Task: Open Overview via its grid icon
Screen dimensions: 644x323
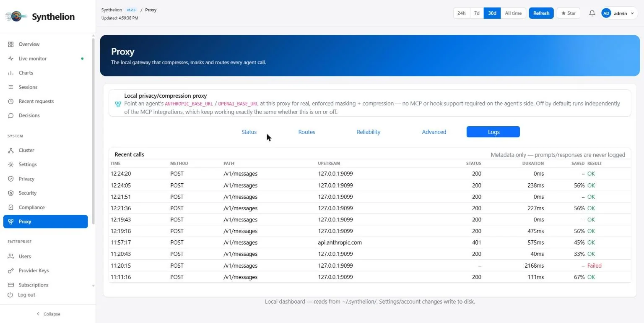Action: point(11,44)
